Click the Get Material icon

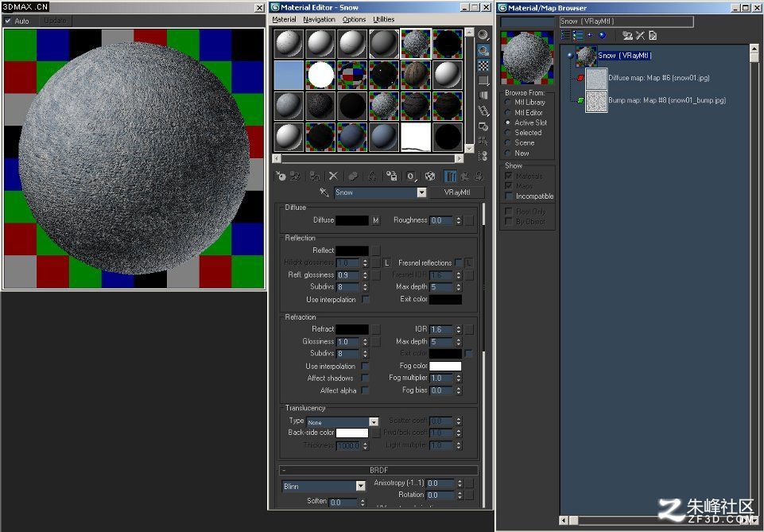[x=281, y=177]
